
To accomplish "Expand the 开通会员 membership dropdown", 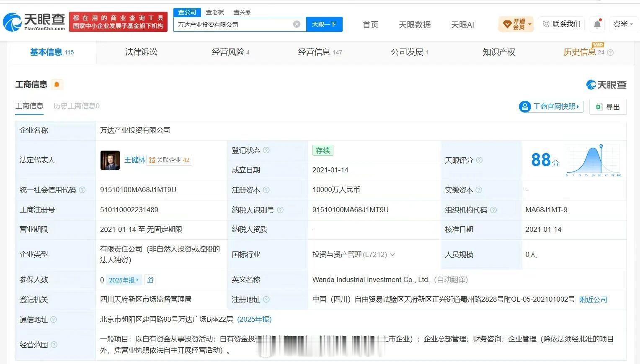I will 516,24.
